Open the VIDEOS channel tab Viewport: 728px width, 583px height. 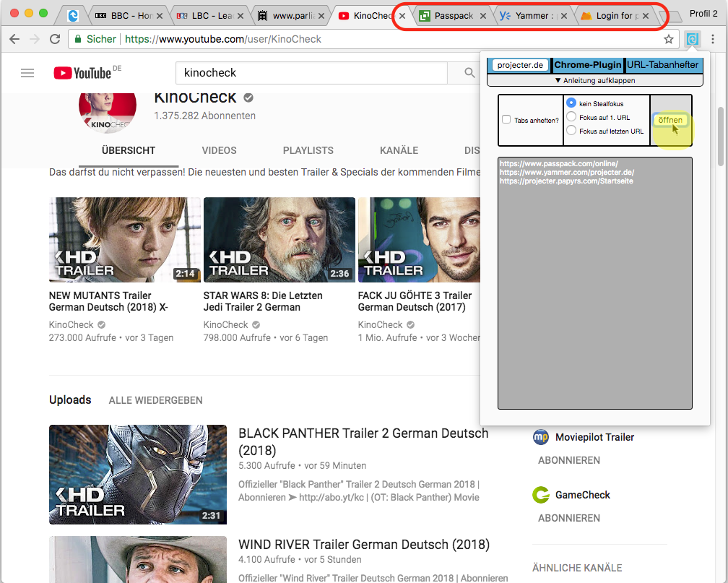[219, 150]
